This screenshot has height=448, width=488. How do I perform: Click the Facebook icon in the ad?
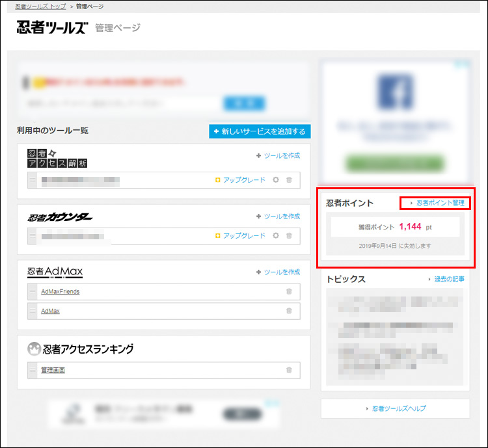(x=395, y=91)
